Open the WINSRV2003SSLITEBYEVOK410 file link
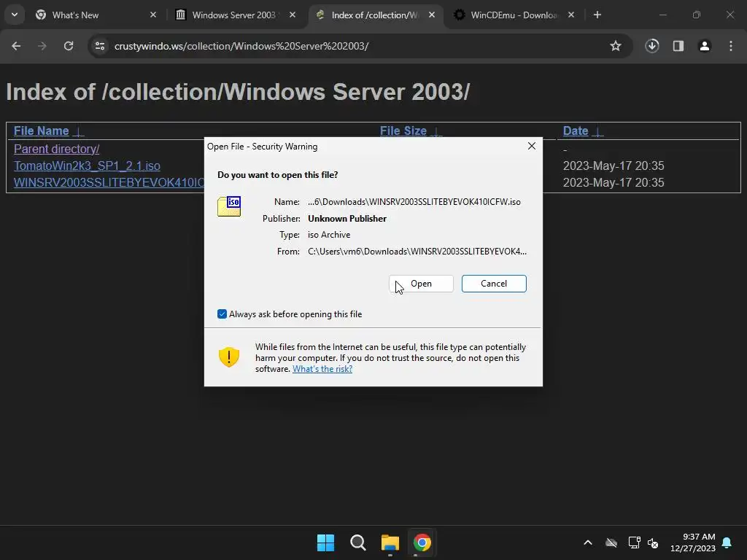The image size is (747, 560). click(x=109, y=182)
